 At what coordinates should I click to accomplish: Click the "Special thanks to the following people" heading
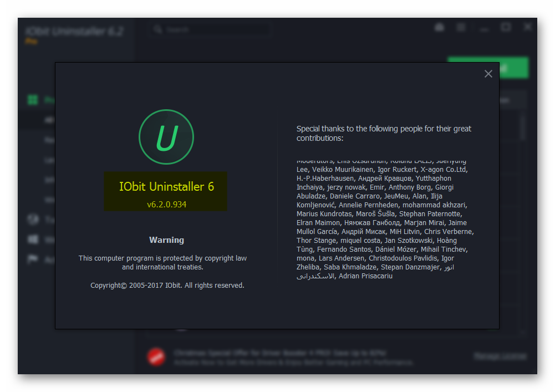384,133
